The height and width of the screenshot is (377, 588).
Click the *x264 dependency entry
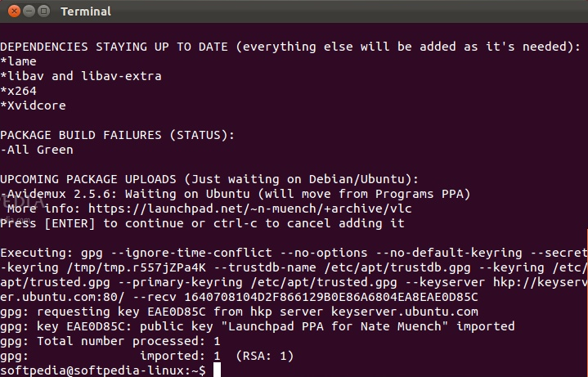pos(18,91)
